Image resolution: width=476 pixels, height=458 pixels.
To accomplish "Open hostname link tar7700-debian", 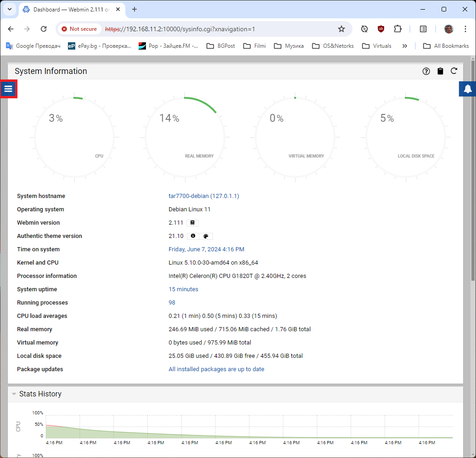I will (x=204, y=196).
